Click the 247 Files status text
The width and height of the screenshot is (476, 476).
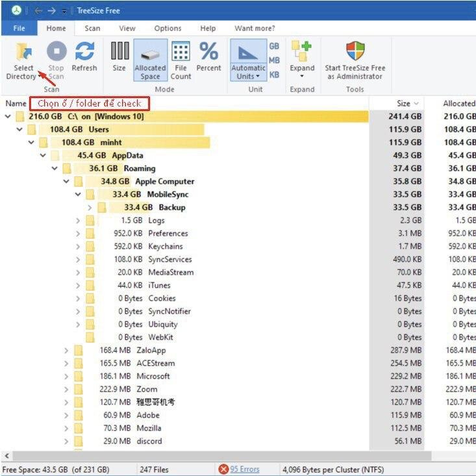154,470
